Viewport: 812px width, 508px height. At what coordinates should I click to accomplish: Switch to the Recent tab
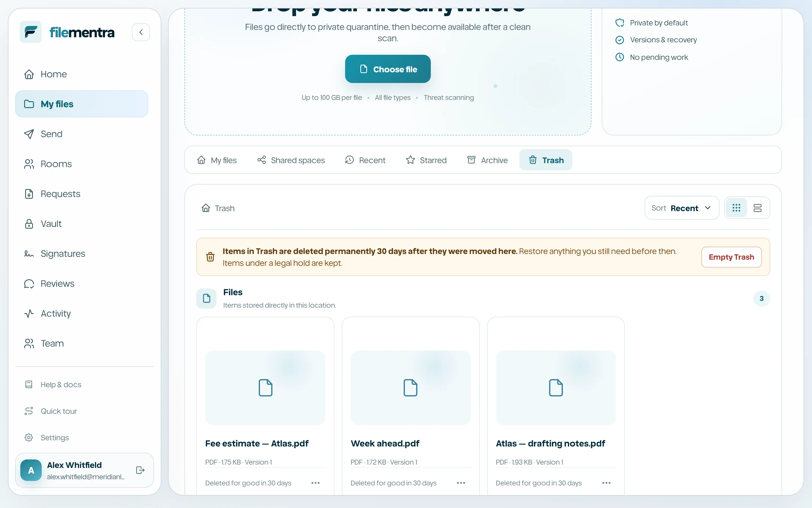click(x=365, y=160)
